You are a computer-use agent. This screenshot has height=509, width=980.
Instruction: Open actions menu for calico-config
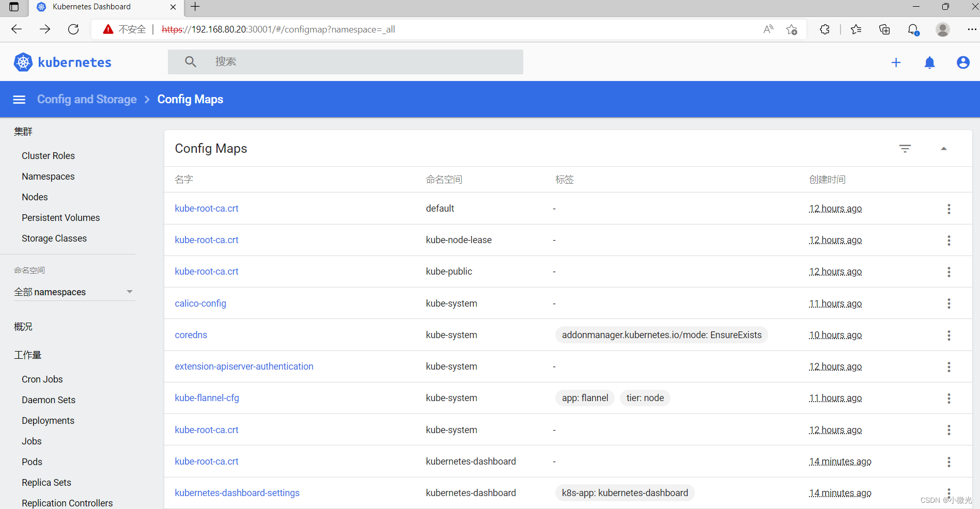click(x=949, y=304)
